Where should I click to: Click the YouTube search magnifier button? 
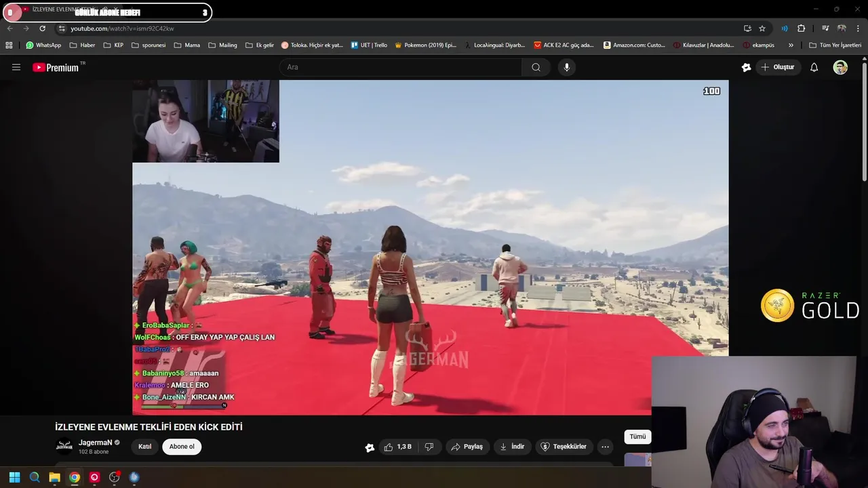[x=536, y=67]
